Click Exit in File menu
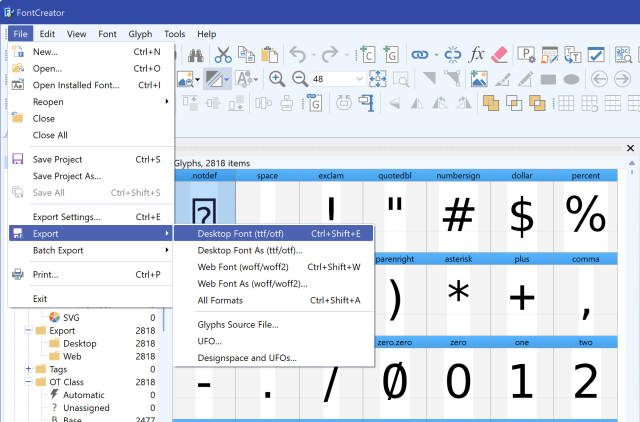The image size is (640, 422). [91, 298]
